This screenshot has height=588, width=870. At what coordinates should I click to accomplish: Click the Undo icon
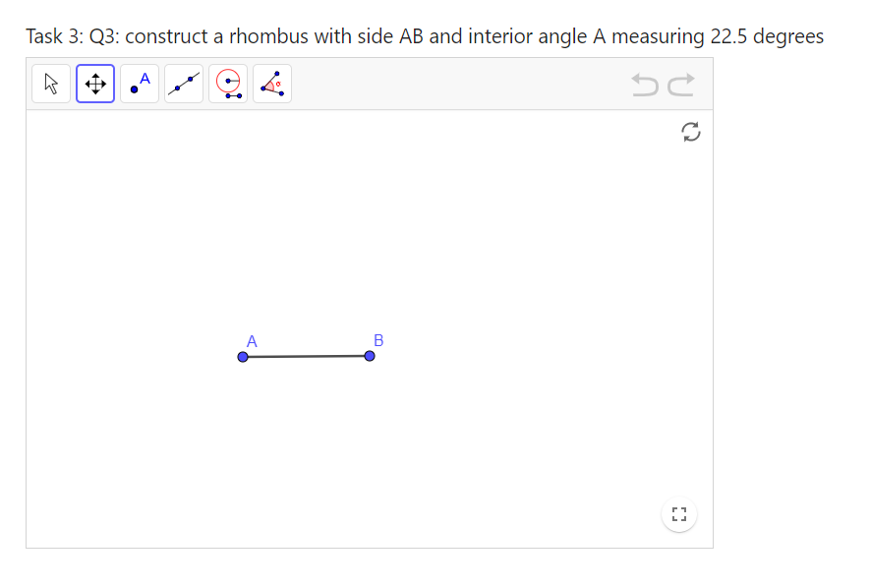tap(645, 86)
